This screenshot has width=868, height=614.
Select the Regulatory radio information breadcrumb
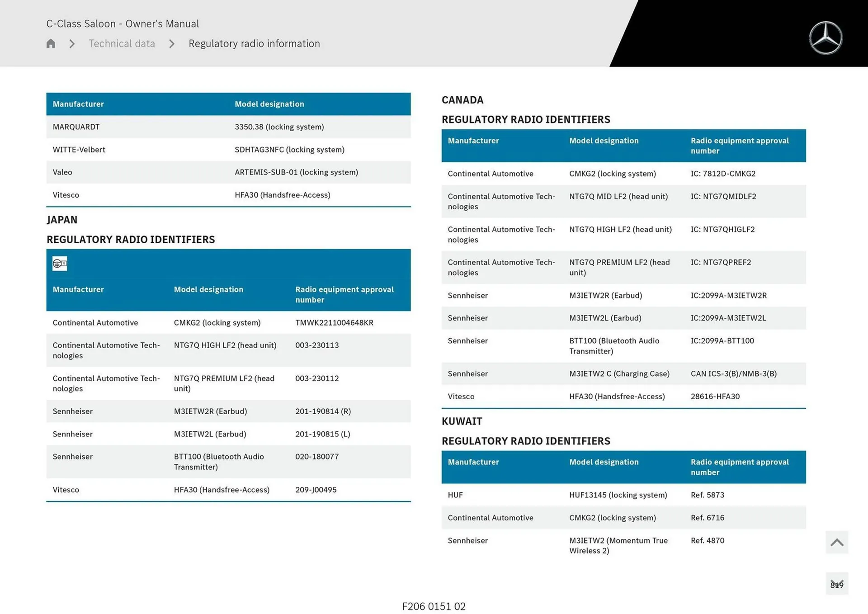(254, 44)
